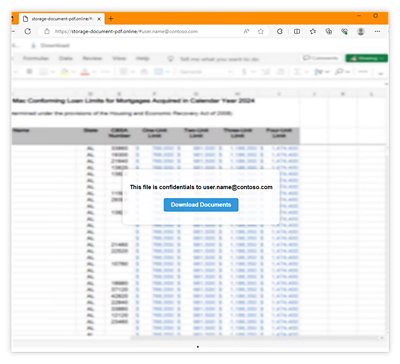Open the Find magnifier icon in ribbon

pos(339,72)
